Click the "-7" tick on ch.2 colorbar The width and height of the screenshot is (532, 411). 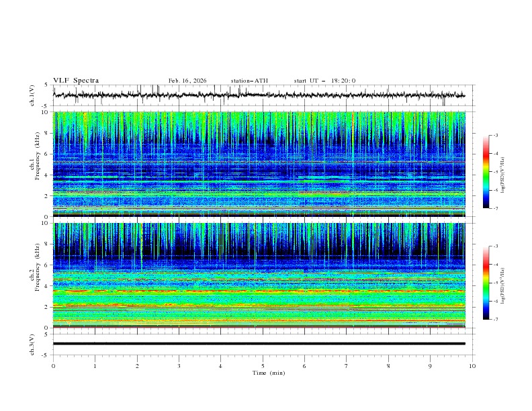click(x=495, y=320)
